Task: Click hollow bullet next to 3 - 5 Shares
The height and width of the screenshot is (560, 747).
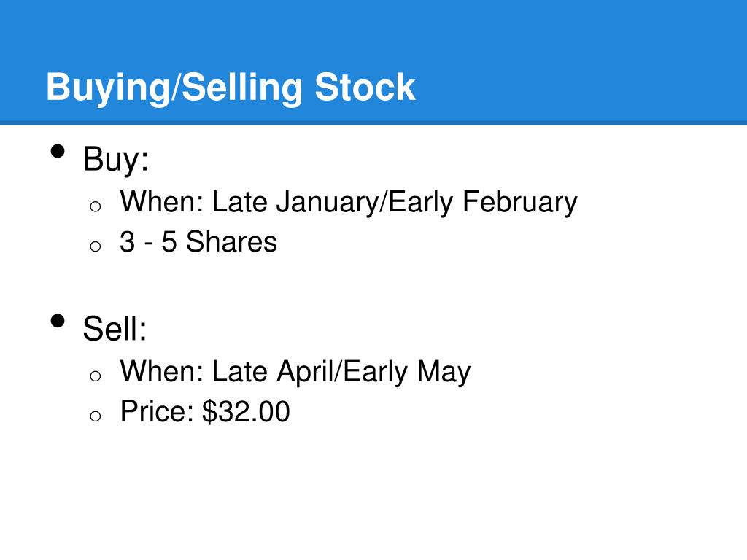Action: click(96, 246)
